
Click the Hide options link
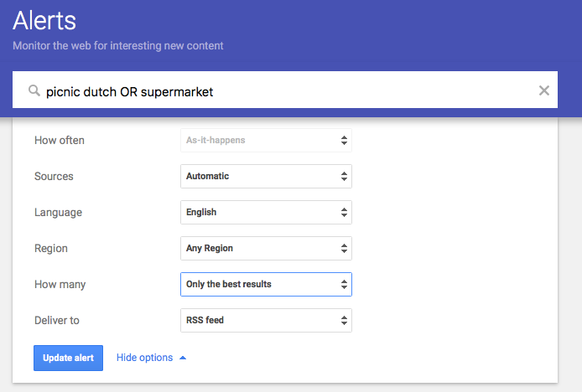click(144, 358)
